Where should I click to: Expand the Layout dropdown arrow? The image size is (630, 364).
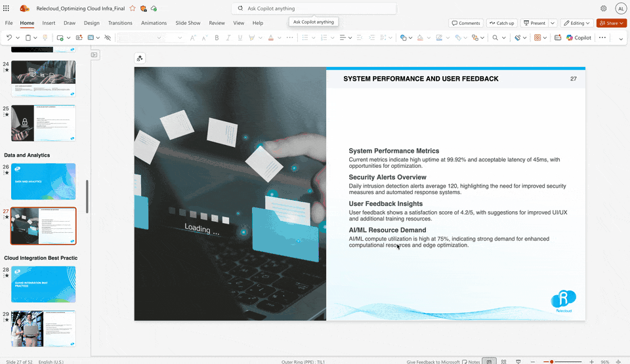(98, 38)
